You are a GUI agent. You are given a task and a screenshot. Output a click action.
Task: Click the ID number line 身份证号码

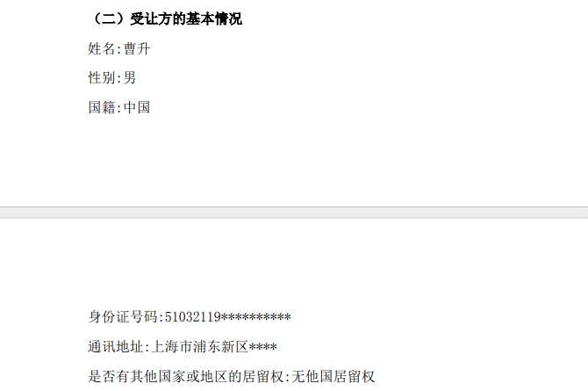(190, 316)
